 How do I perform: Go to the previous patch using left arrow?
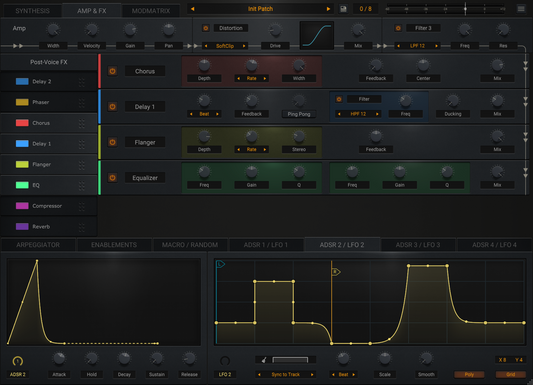coord(193,9)
